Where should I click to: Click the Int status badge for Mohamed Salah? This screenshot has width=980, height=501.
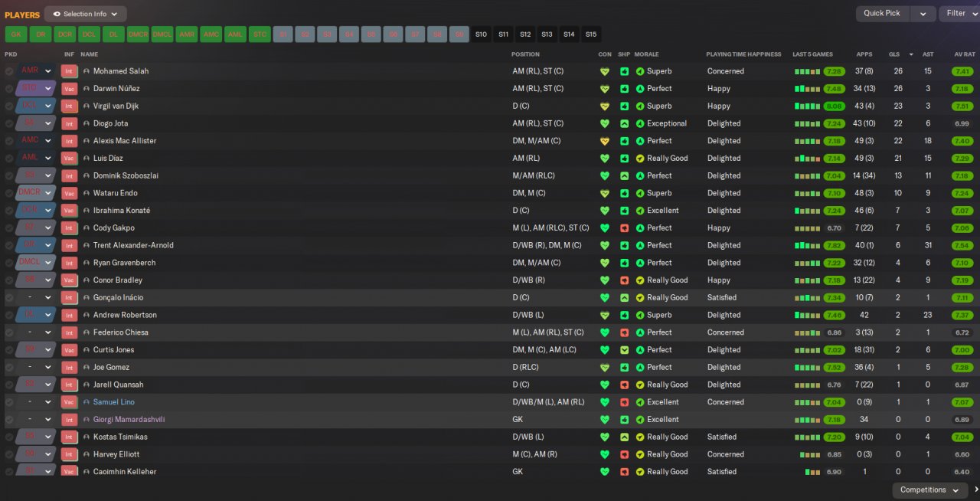coord(70,71)
